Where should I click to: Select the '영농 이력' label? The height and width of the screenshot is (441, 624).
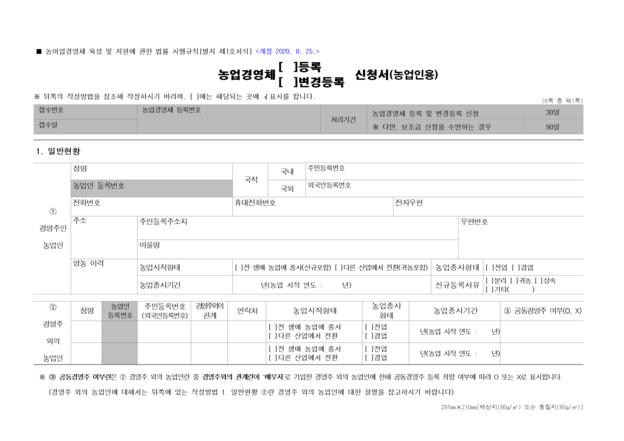[88, 263]
